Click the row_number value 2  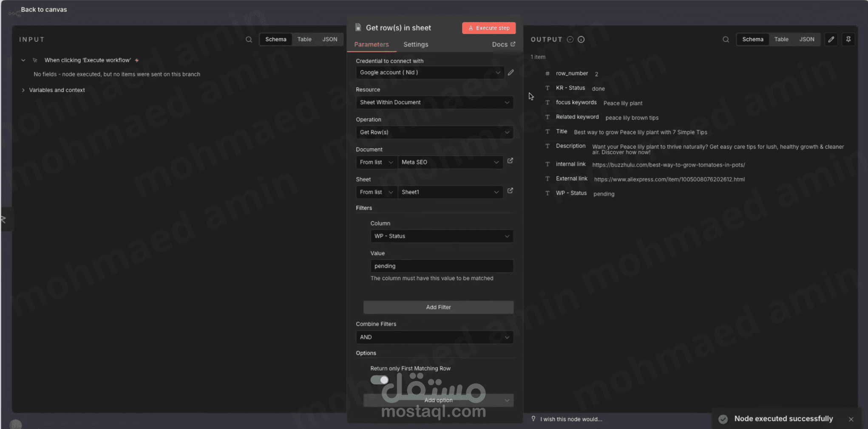click(x=596, y=74)
